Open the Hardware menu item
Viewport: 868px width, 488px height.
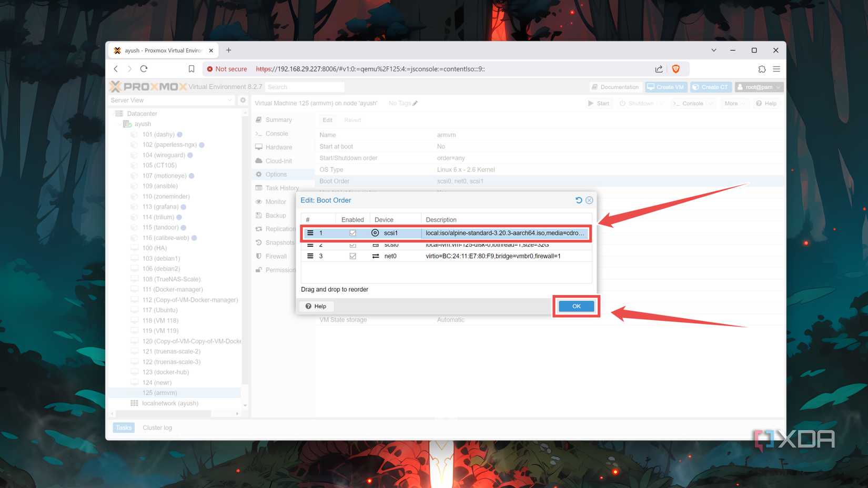tap(279, 147)
